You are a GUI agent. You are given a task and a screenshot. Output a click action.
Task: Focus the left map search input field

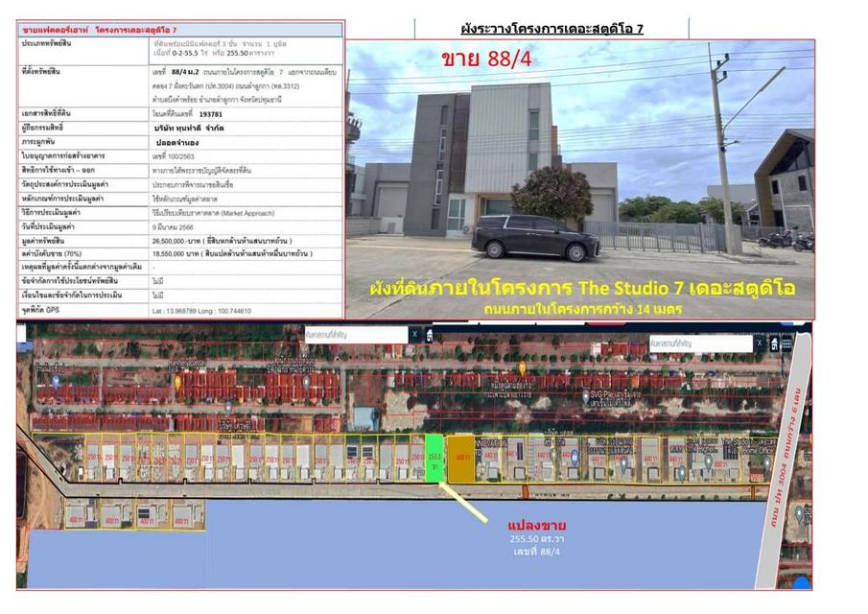[357, 335]
